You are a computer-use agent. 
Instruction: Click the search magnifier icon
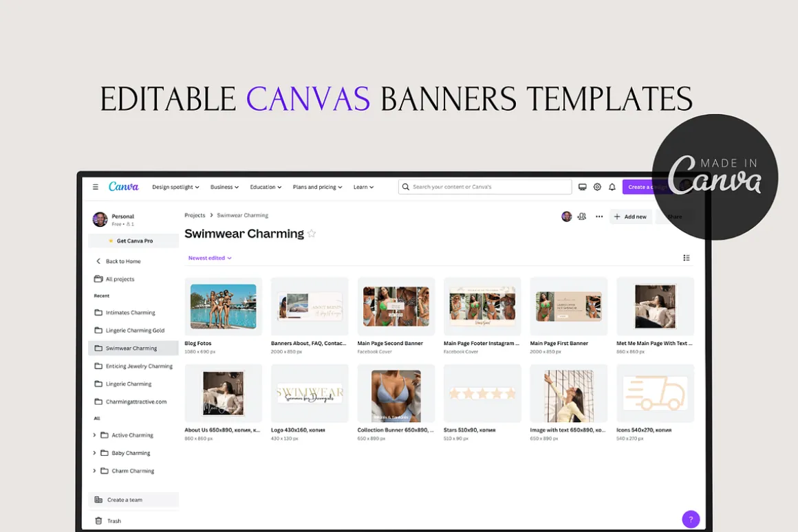406,187
